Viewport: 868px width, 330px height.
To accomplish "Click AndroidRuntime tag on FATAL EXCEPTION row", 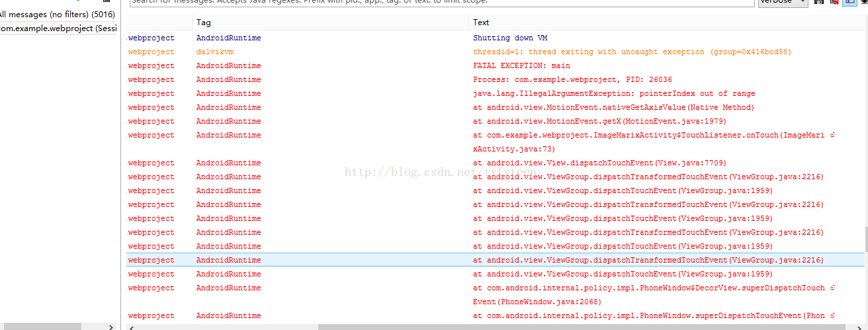I will click(x=228, y=65).
